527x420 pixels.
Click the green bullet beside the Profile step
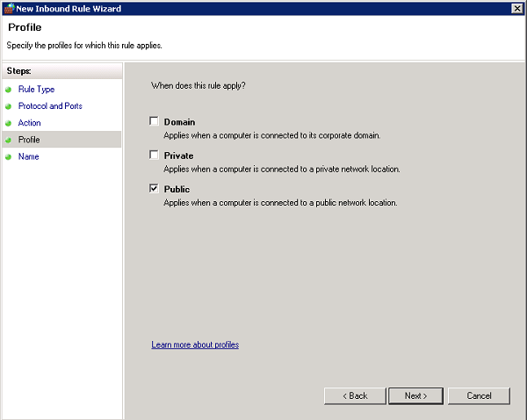point(9,140)
